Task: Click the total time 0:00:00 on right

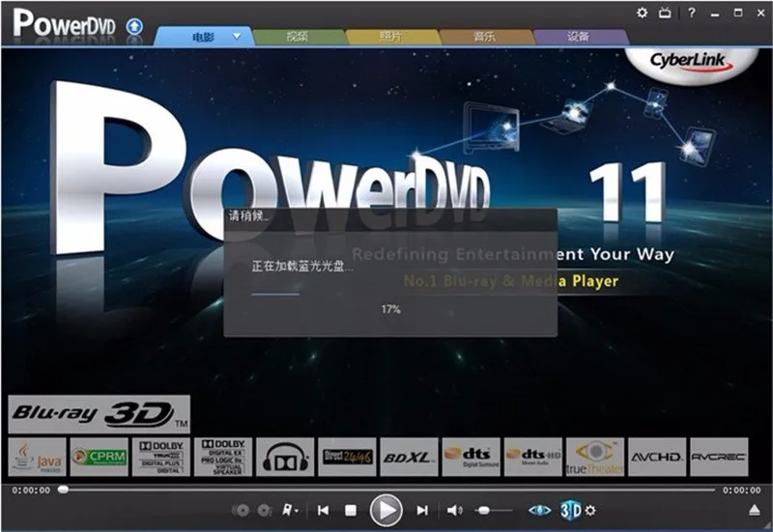Action: (x=742, y=490)
